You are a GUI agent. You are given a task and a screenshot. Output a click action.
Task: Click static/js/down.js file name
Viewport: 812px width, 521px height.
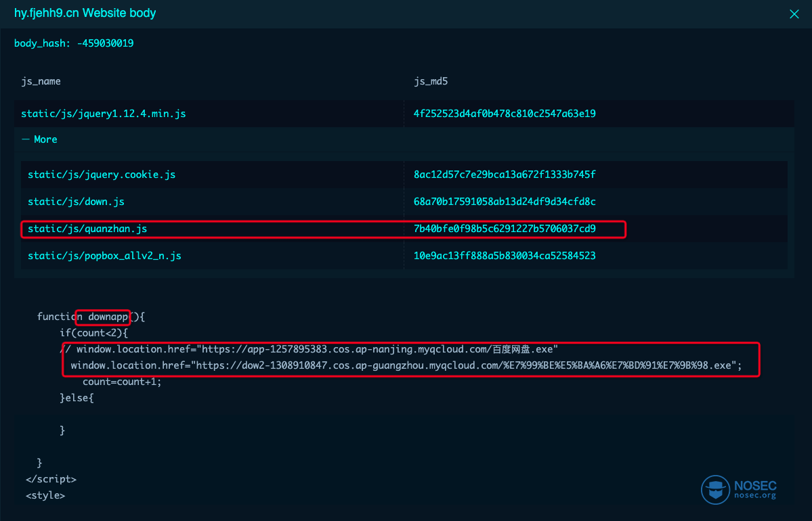(x=76, y=202)
